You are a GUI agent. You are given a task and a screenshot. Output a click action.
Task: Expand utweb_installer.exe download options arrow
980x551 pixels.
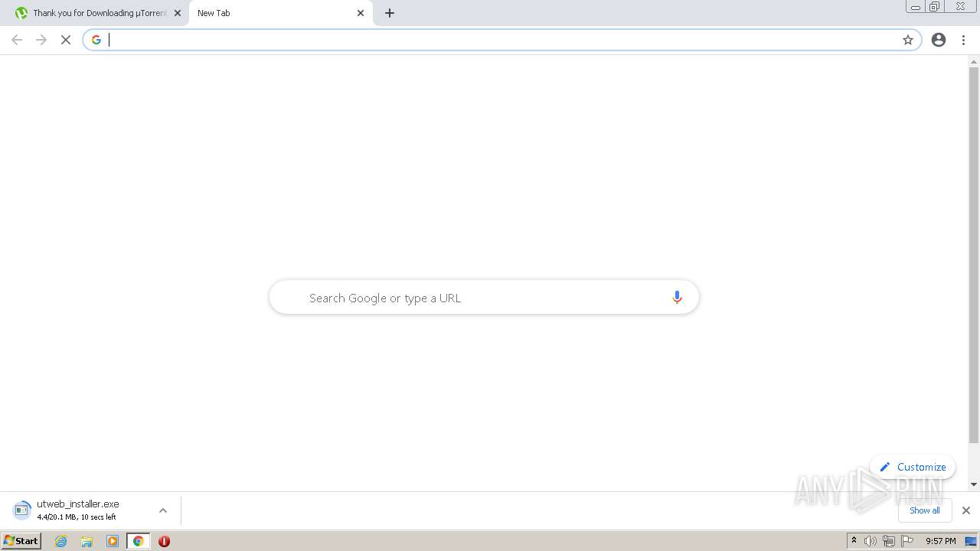tap(162, 510)
